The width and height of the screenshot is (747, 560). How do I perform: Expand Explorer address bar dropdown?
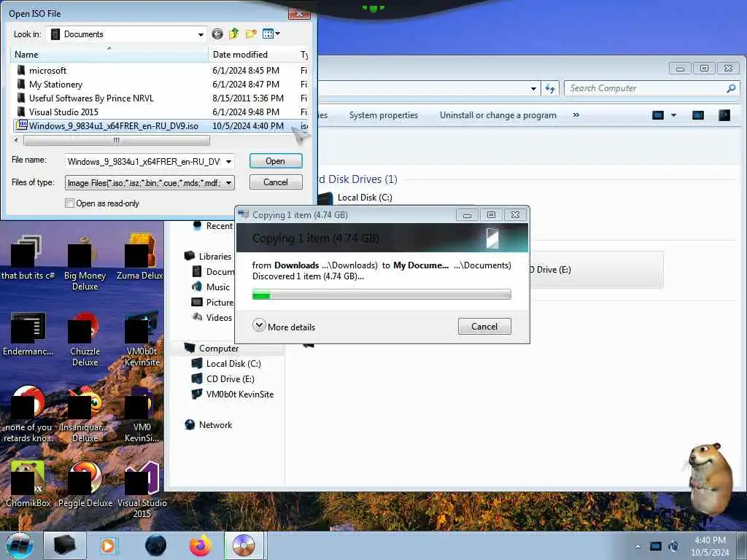click(533, 88)
